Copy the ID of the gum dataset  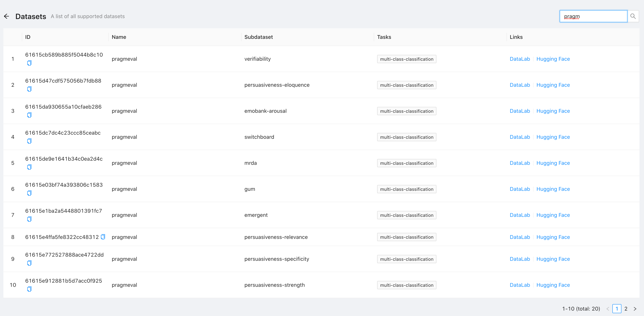pyautogui.click(x=29, y=193)
